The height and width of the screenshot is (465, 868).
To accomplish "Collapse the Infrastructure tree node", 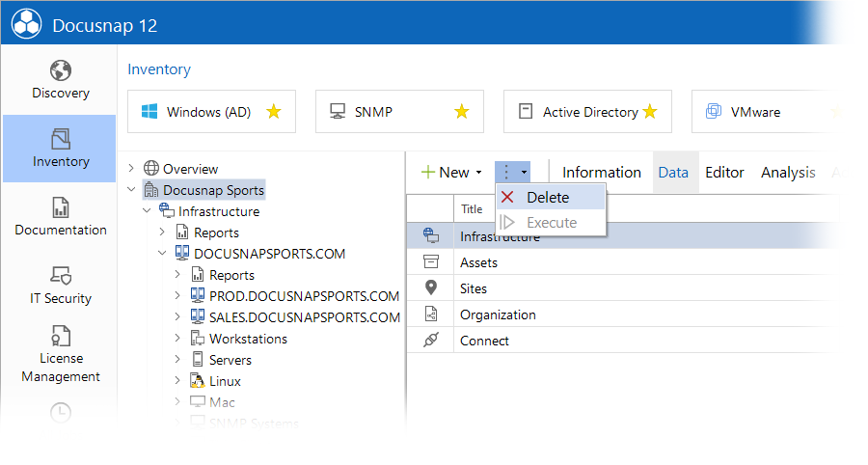I will [x=147, y=210].
